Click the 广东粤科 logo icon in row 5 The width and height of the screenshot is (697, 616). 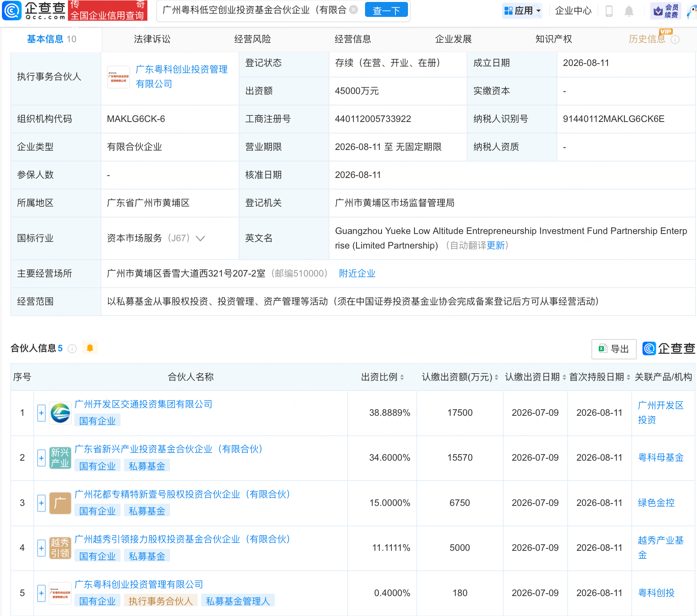(60, 593)
